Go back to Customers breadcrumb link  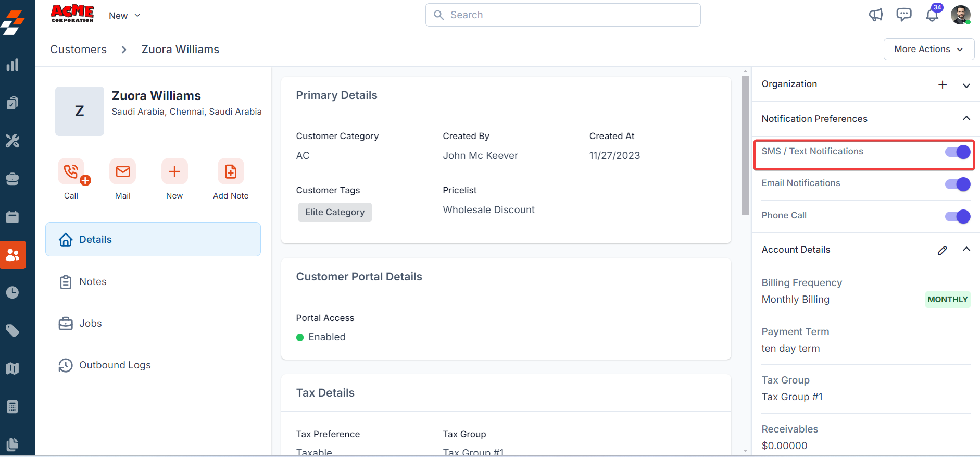(x=78, y=50)
